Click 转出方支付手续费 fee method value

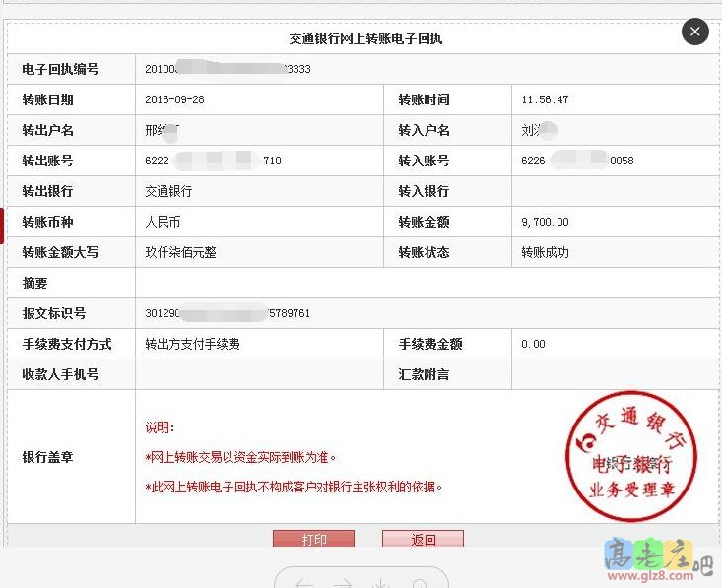[x=192, y=344]
